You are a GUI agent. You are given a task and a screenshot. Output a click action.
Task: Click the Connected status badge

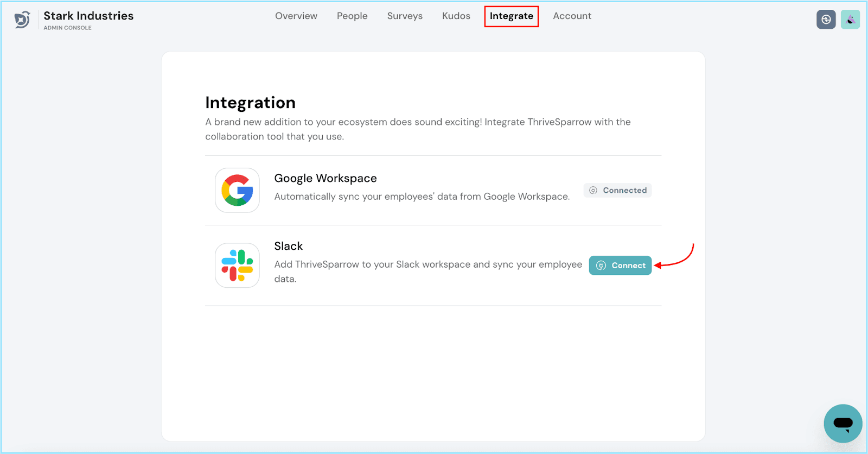618,190
